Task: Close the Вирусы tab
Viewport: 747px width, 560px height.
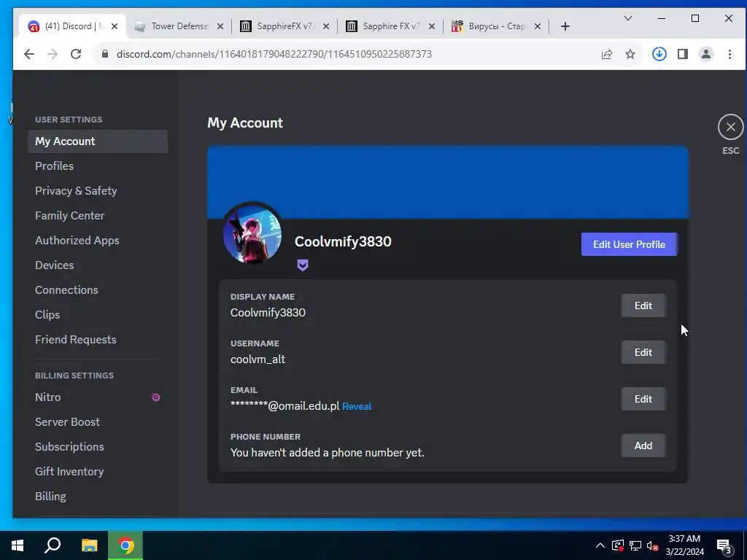Action: pyautogui.click(x=538, y=26)
